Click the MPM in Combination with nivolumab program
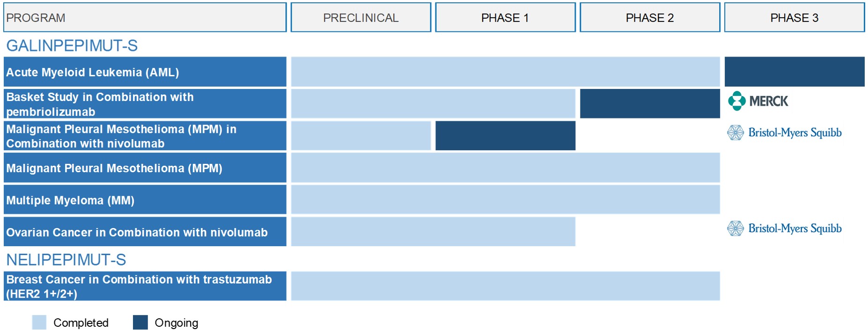 click(145, 136)
